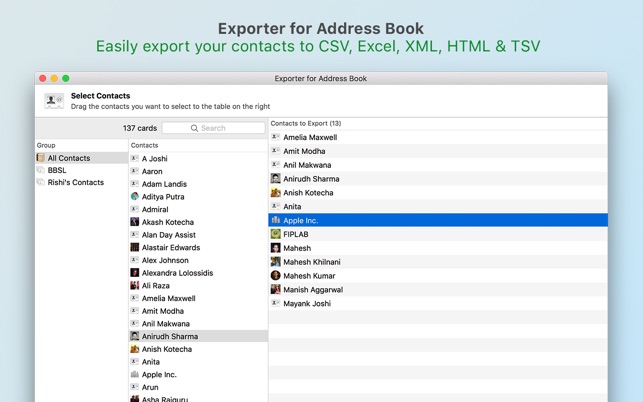643x402 pixels.
Task: Select Rishi's Contacts group
Action: pos(75,183)
